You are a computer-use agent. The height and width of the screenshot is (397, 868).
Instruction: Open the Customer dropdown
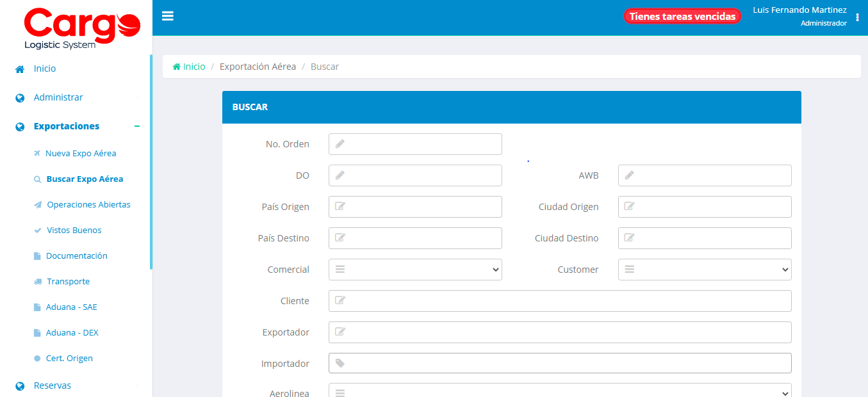(x=704, y=270)
